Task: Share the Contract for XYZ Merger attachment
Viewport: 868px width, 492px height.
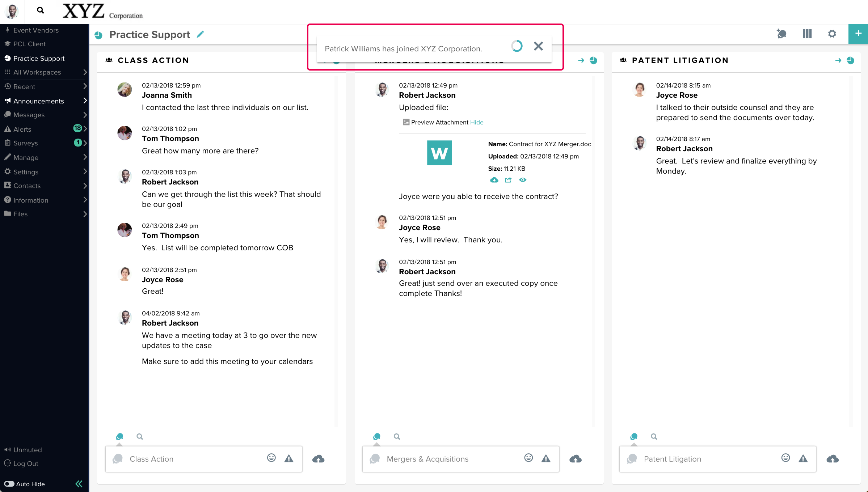Action: point(508,180)
